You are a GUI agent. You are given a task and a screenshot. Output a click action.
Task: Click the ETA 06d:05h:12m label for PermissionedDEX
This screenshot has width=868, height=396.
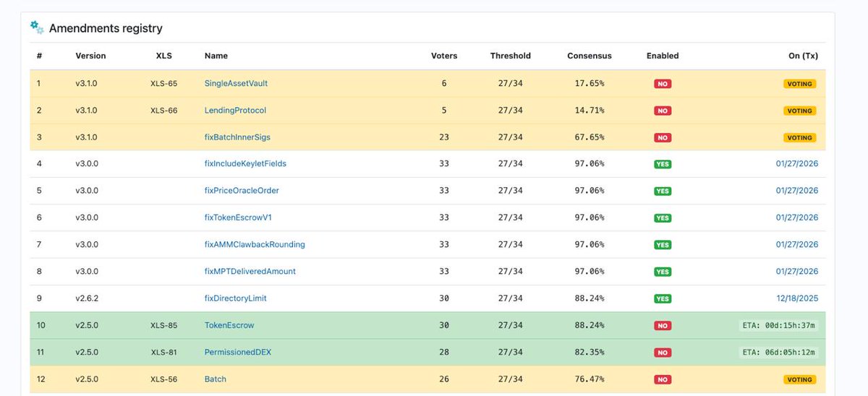pos(780,352)
